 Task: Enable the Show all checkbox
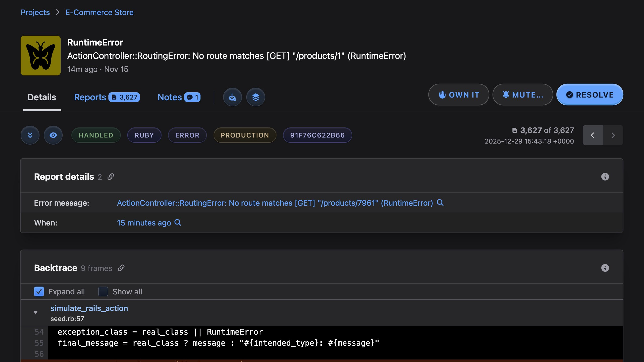[103, 292]
